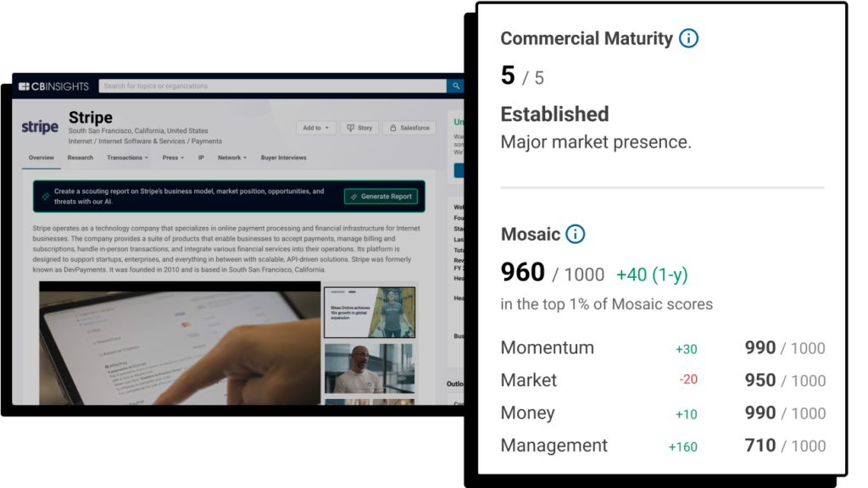The height and width of the screenshot is (488, 868).
Task: Open the Mosaic score info icon
Action: tap(575, 235)
